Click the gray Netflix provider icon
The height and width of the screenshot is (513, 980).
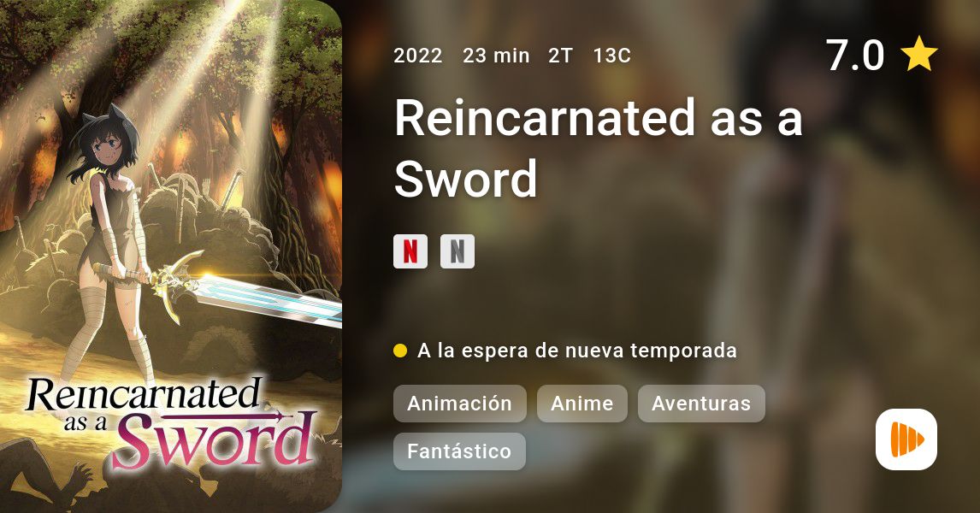tap(458, 251)
